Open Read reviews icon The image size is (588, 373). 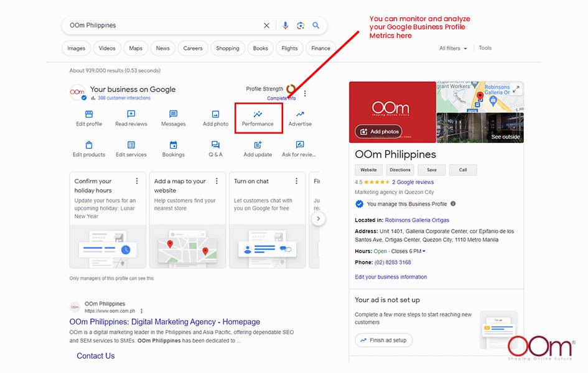click(x=131, y=114)
